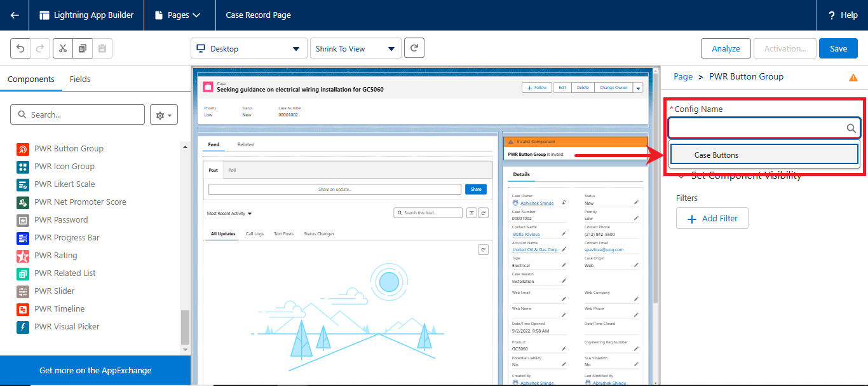Expand the case actions dropdown arrow
Viewport: 868px width, 386px height.
(638, 88)
